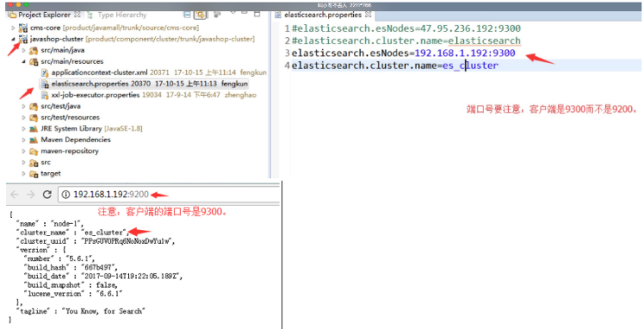Expand the src/test/java folder

coord(24,106)
